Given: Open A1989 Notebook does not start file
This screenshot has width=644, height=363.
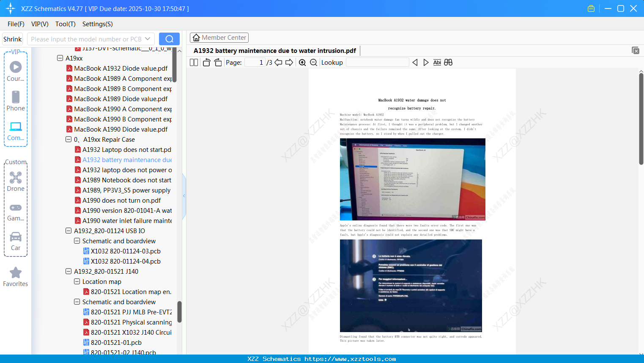Looking at the screenshot, I should tap(123, 180).
